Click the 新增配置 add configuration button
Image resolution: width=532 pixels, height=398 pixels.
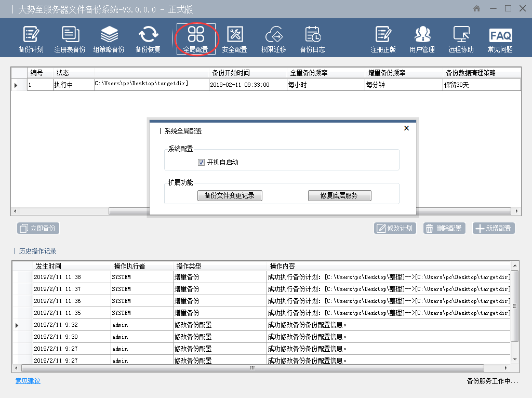pos(494,229)
